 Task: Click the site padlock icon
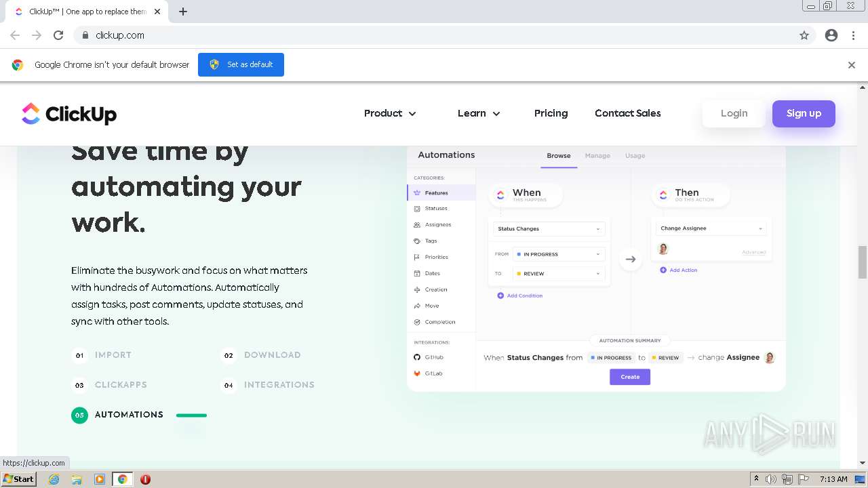click(85, 35)
